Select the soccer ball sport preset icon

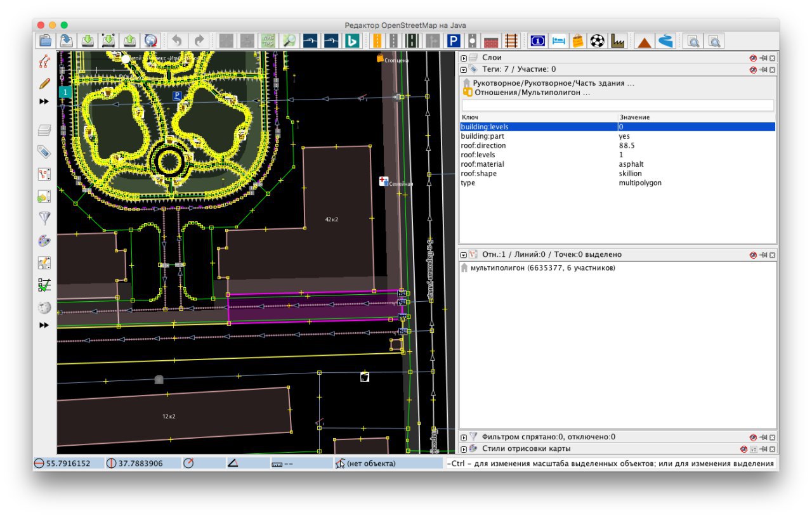[x=597, y=41]
